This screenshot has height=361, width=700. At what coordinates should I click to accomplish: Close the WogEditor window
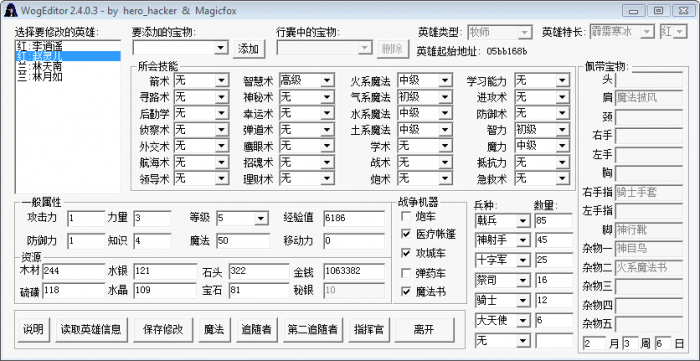tap(682, 10)
